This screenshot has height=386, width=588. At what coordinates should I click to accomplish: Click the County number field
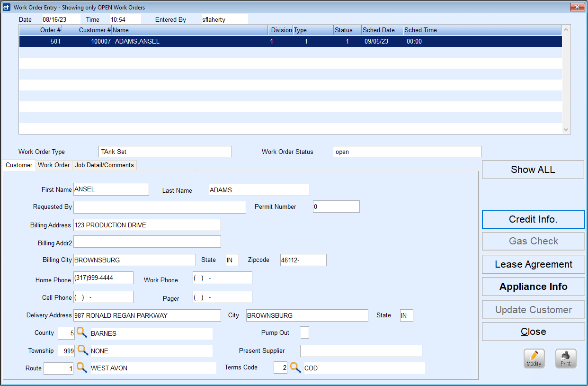[66, 333]
